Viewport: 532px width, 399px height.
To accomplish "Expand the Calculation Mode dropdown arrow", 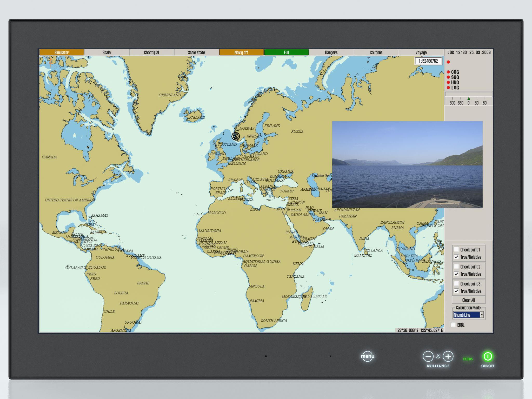I will tap(482, 315).
